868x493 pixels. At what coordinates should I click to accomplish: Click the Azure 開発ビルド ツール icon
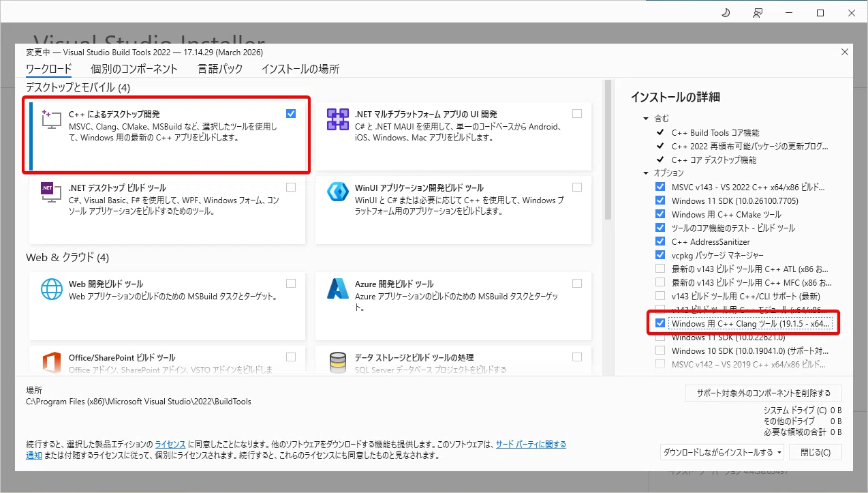point(338,288)
